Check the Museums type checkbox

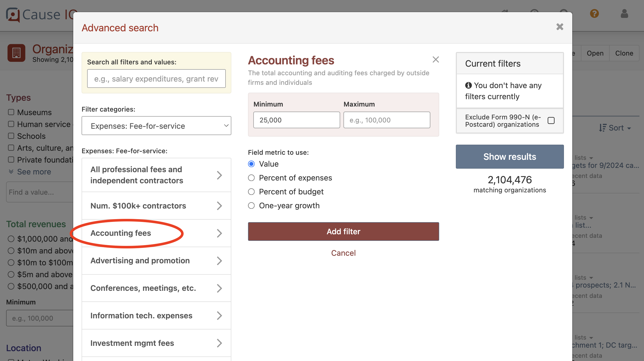coord(11,112)
